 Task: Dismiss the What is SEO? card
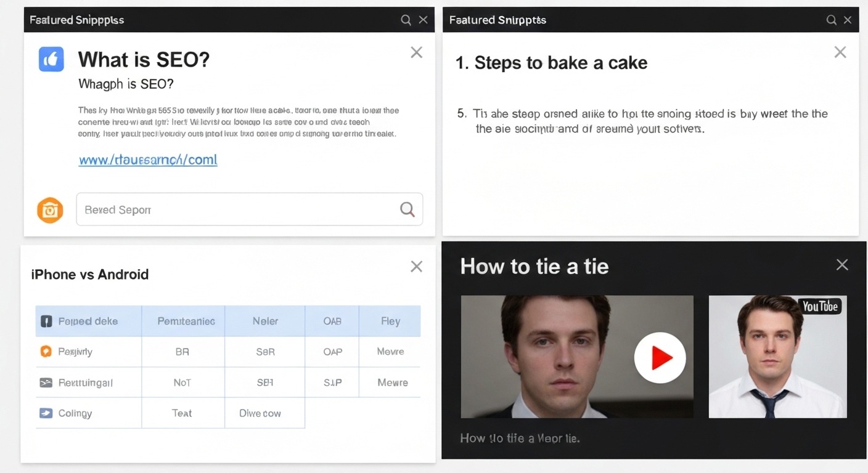(417, 52)
